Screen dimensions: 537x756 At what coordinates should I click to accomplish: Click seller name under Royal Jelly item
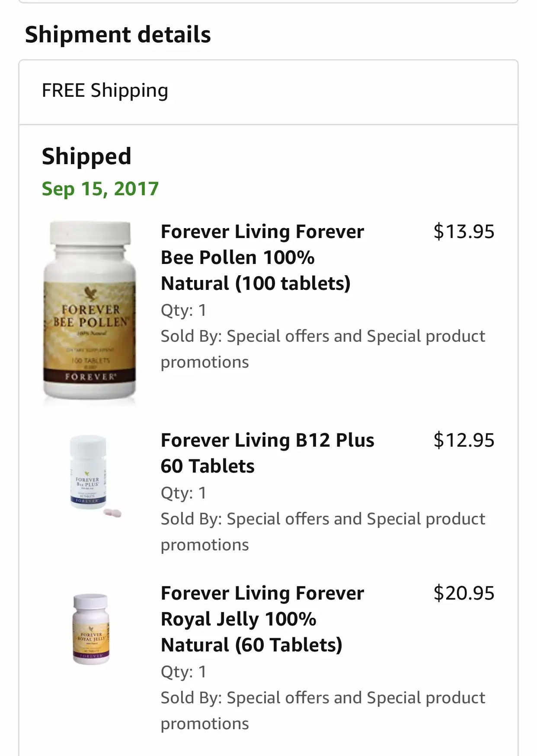click(323, 711)
